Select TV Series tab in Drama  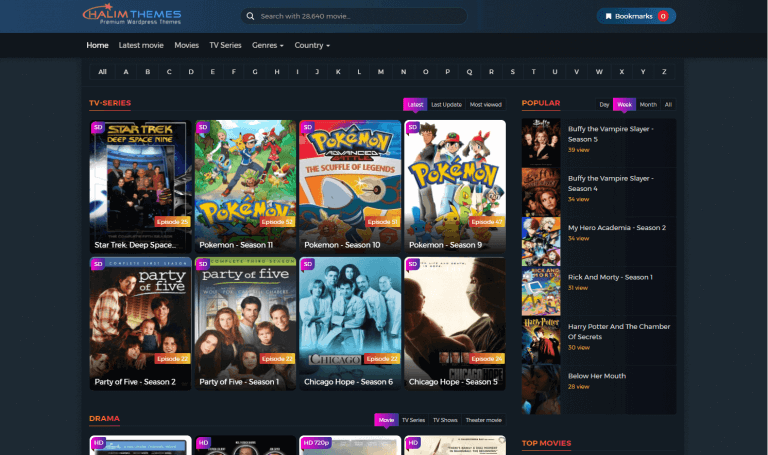(413, 420)
